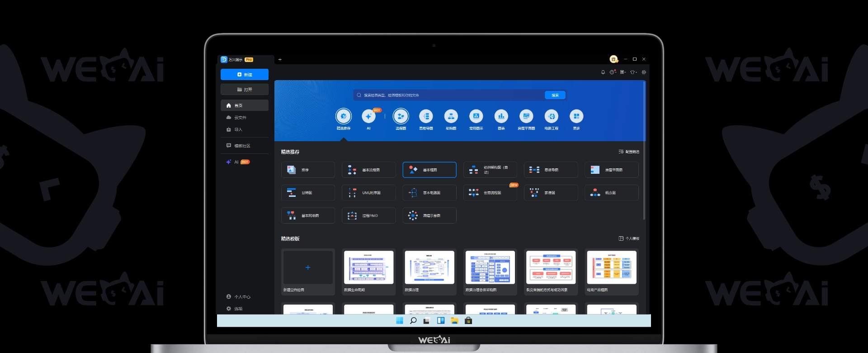Screen dimensions: 868x353
Task: Select the 常用图示 category icon
Action: 476,117
